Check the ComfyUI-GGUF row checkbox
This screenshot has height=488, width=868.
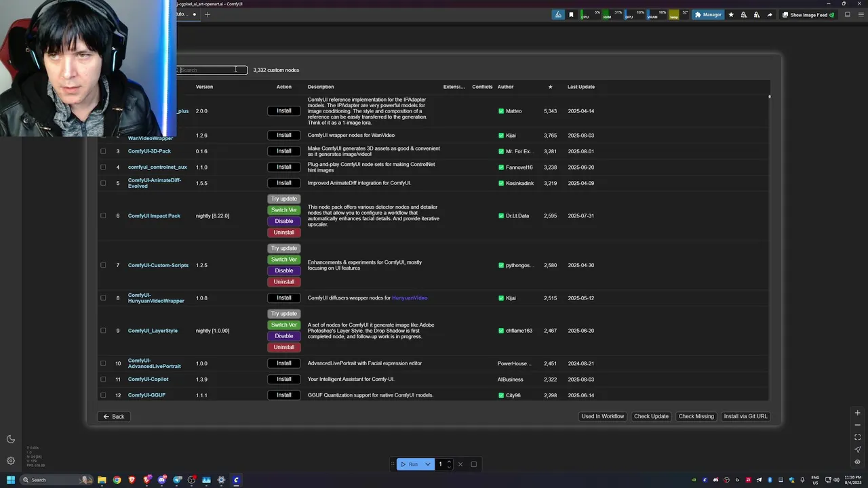pyautogui.click(x=103, y=395)
